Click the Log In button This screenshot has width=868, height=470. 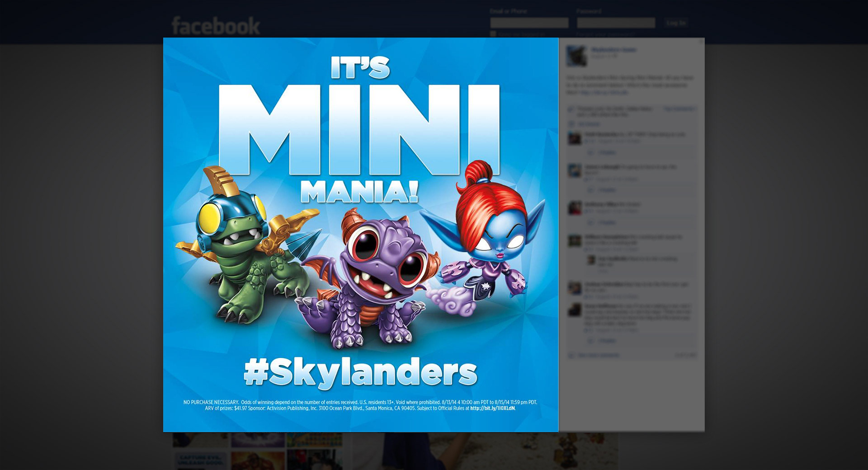click(x=676, y=23)
